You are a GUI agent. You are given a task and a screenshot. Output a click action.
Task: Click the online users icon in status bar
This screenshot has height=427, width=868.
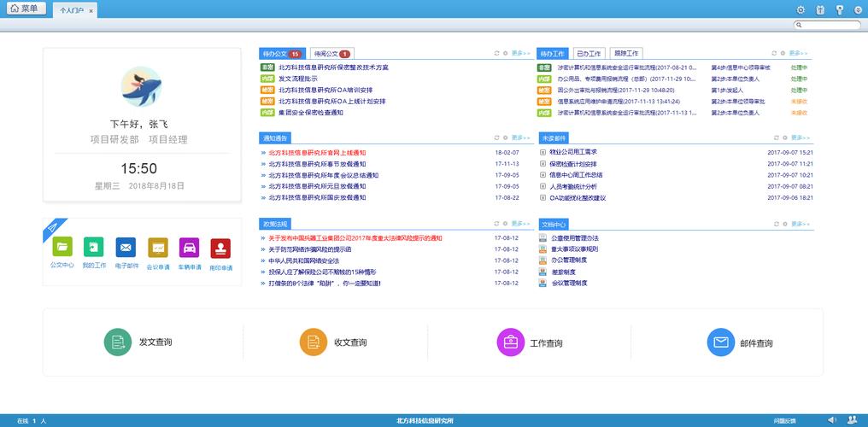pos(852,420)
